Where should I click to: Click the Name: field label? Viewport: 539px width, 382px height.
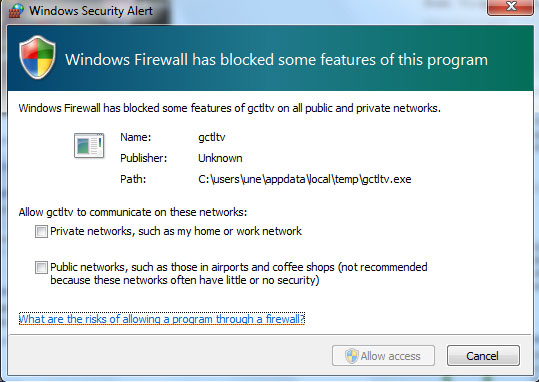[135, 138]
